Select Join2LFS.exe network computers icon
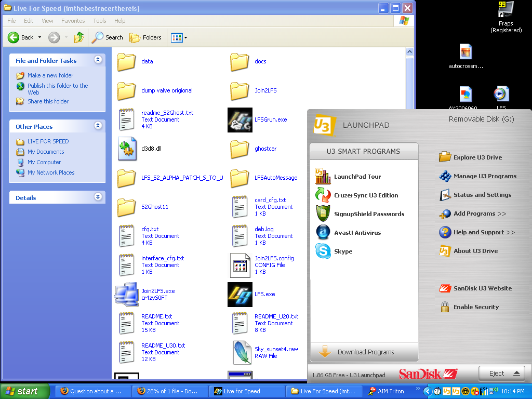The height and width of the screenshot is (399, 532). click(x=126, y=294)
